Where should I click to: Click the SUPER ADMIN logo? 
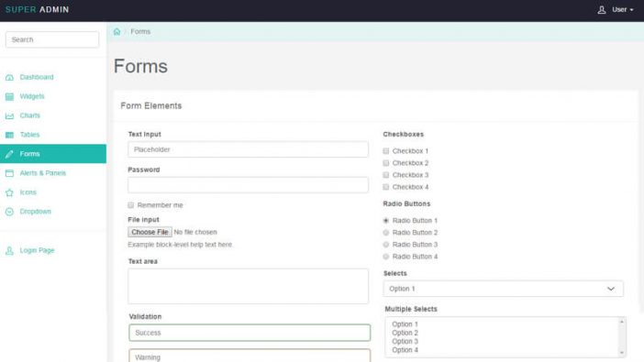click(38, 9)
